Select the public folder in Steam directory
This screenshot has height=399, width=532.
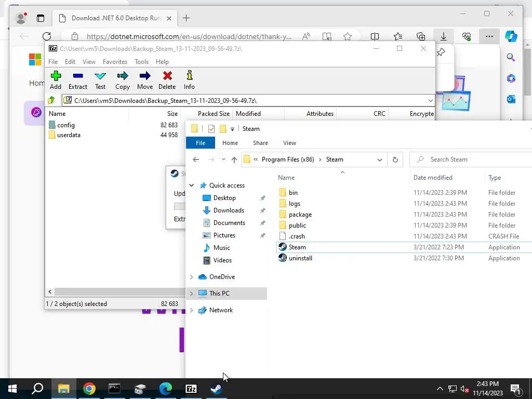(x=297, y=225)
